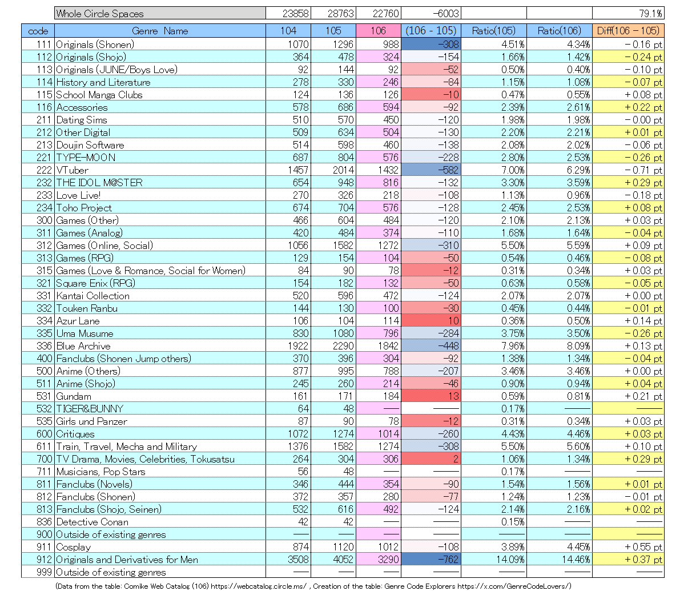700x591 pixels.
Task: Click the "Other Digital" genre cell
Action: pyautogui.click(x=160, y=132)
